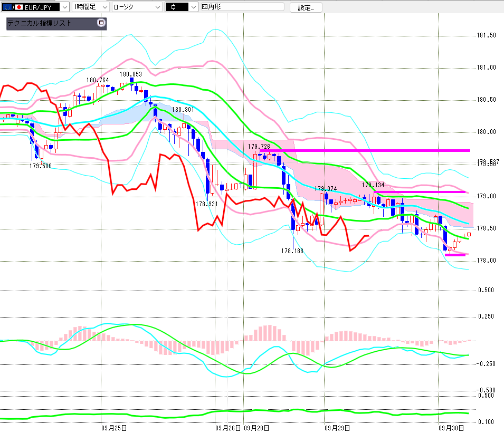Viewport: 504px width, 433px height.
Task: Click the 179.506 low price label
Action: click(41, 166)
